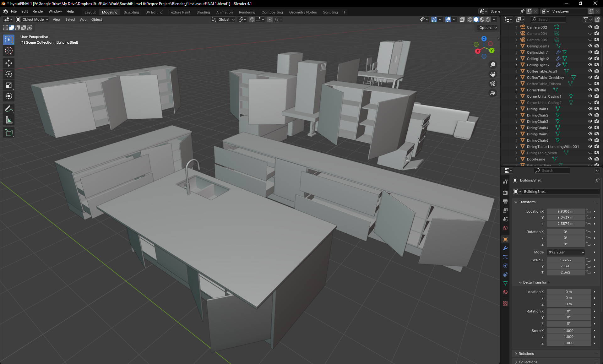Screen dimensions: 603x364
Task: Toggle the visibility eye for DiningChair3
Action: pyautogui.click(x=590, y=122)
